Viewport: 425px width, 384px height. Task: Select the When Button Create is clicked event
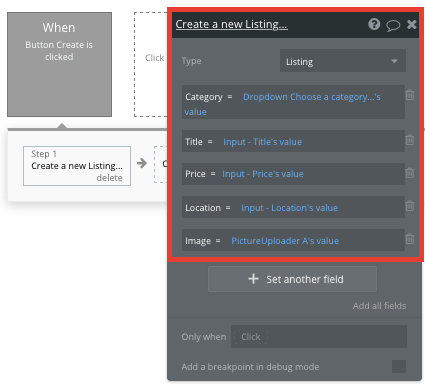(59, 65)
